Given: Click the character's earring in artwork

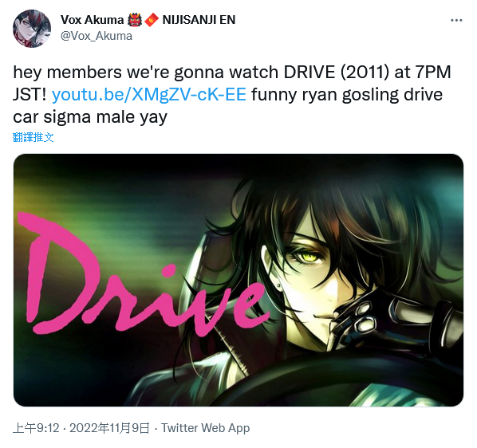Looking at the screenshot, I should [278, 286].
